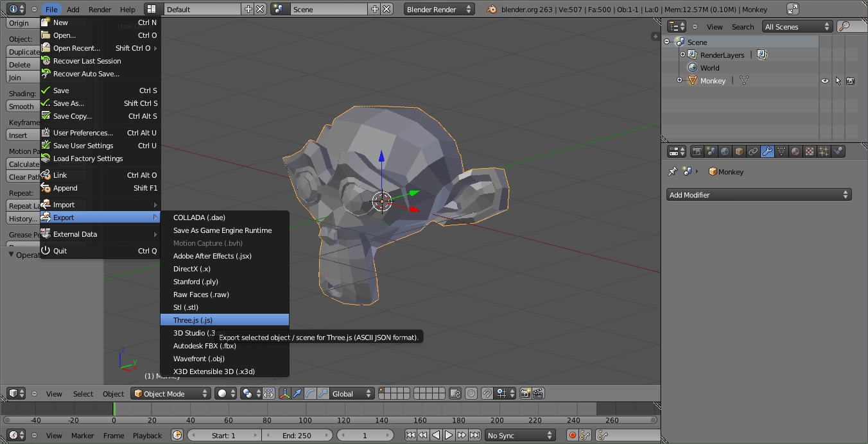The image size is (868, 444).
Task: Click the End: 250 frame field
Action: coord(297,436)
